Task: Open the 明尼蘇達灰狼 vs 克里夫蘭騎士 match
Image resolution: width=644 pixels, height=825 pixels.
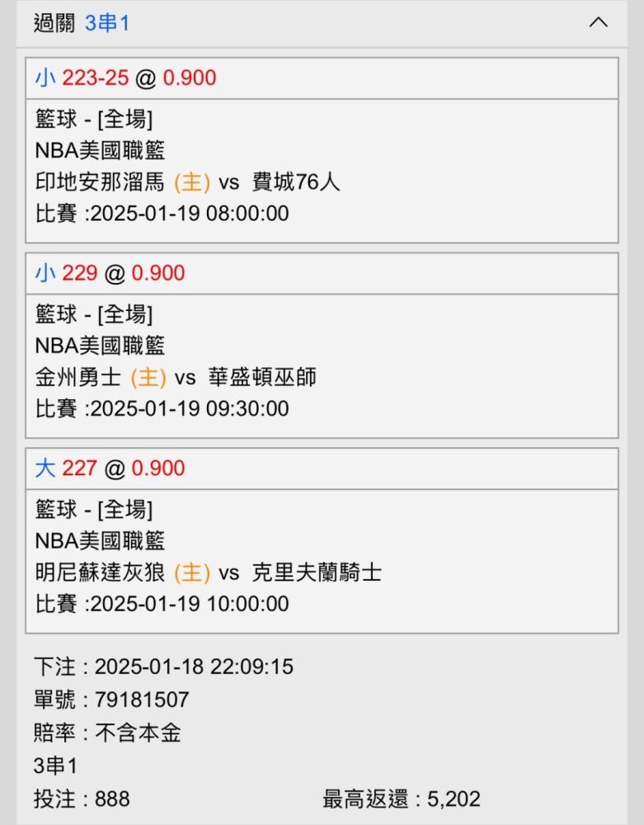Action: 209,573
